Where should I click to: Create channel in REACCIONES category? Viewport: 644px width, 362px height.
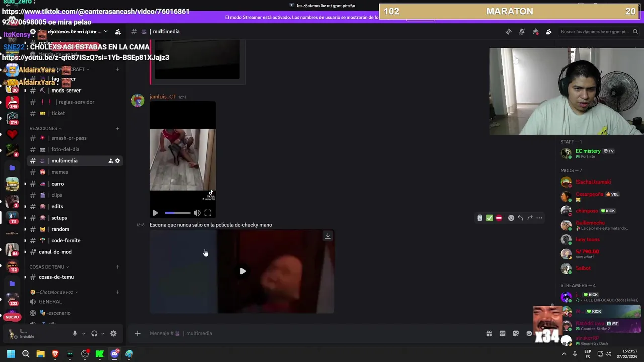(117, 128)
